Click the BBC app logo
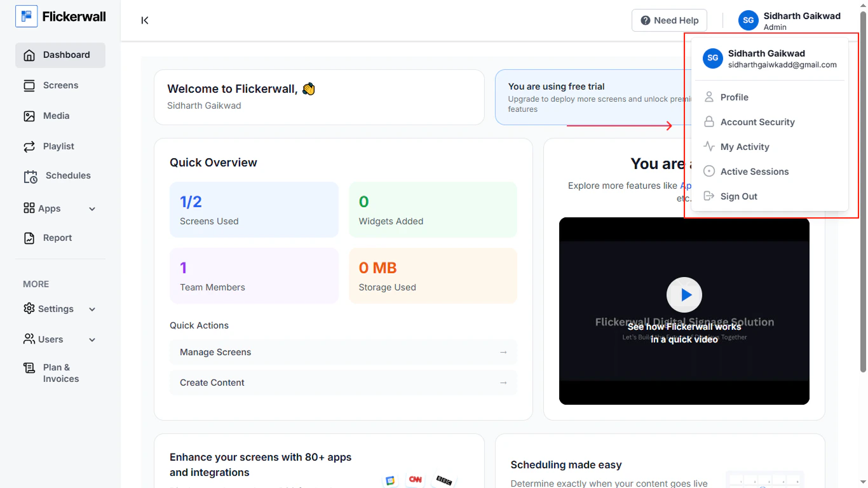 (444, 480)
